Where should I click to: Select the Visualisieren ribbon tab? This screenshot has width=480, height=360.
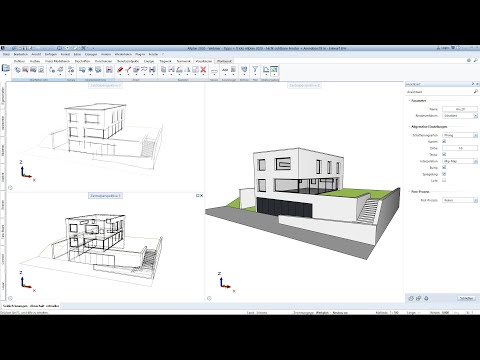[204, 61]
